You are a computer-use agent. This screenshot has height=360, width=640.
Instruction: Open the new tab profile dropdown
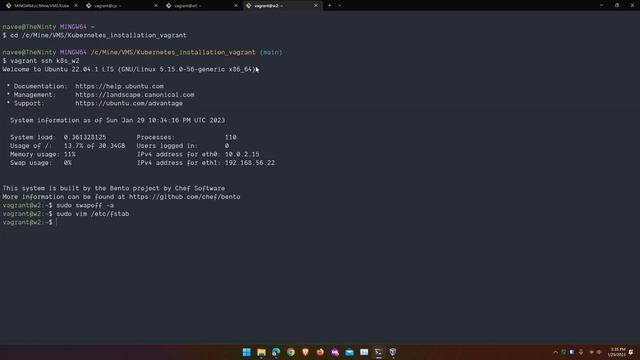[340, 6]
